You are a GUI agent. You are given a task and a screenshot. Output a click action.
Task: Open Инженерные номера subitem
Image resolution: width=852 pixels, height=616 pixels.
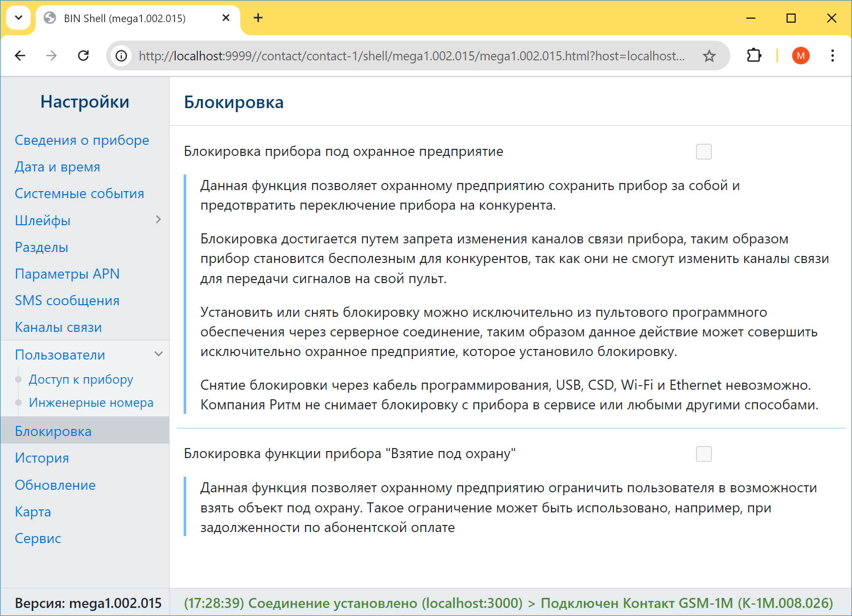click(91, 403)
